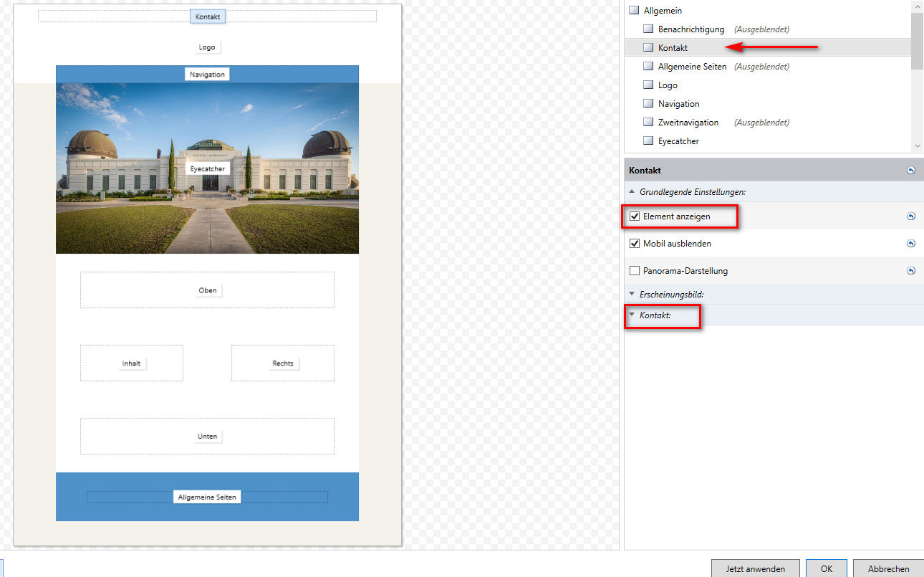
Task: Reset the Kontakt panel header settings
Action: [x=911, y=171]
